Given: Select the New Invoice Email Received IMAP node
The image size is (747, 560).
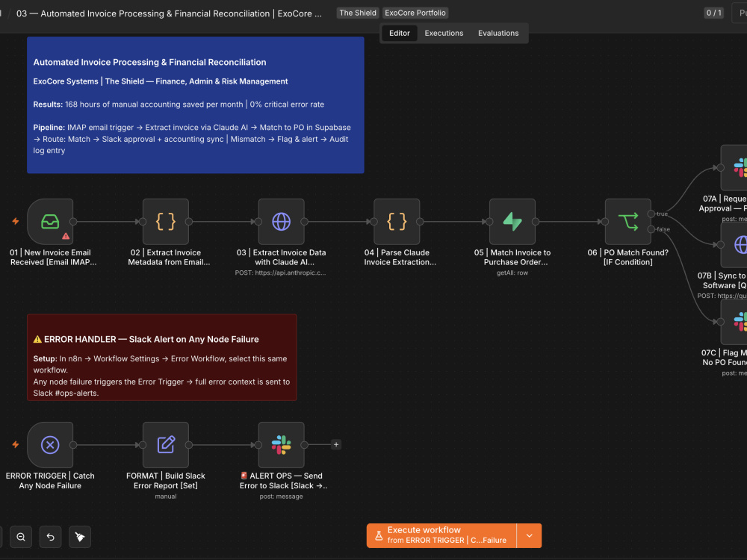Looking at the screenshot, I should [50, 222].
